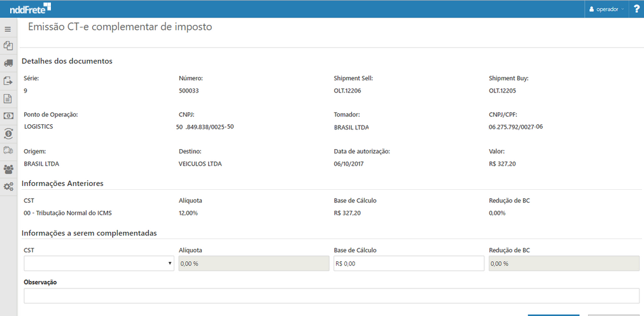Click the help question mark icon
This screenshot has height=316, width=644.
[x=636, y=9]
